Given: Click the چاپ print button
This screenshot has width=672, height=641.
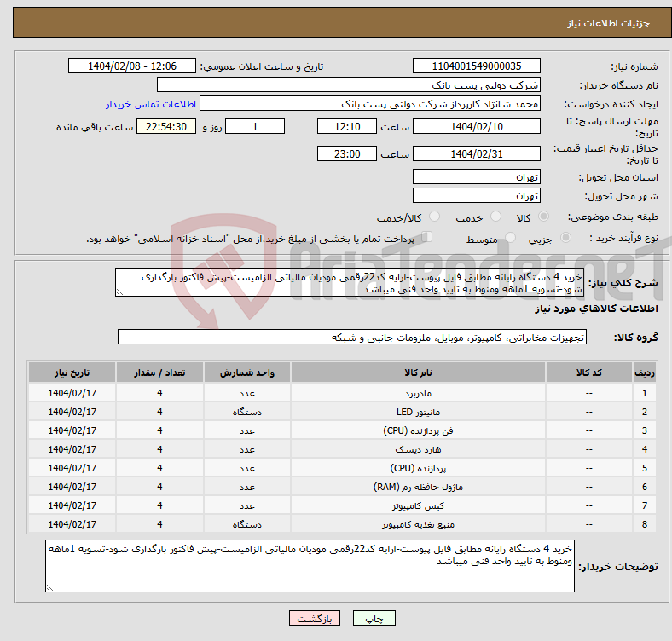Looking at the screenshot, I should coord(374,618).
